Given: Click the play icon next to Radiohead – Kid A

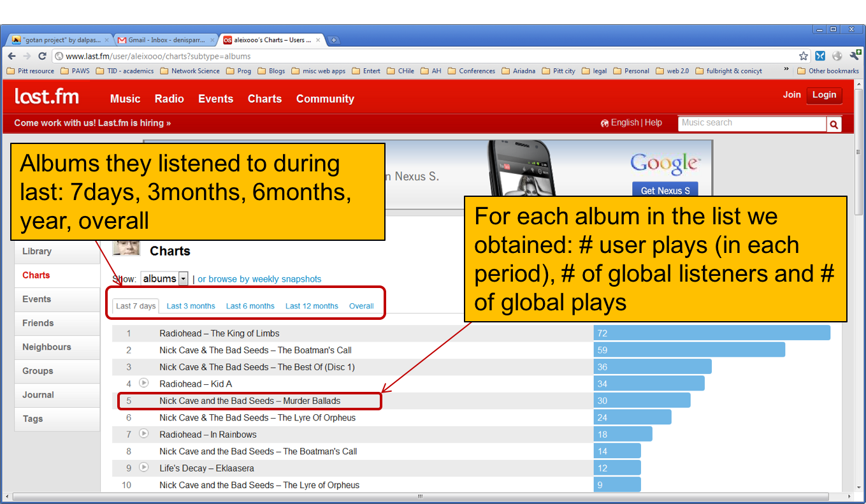Looking at the screenshot, I should point(144,383).
